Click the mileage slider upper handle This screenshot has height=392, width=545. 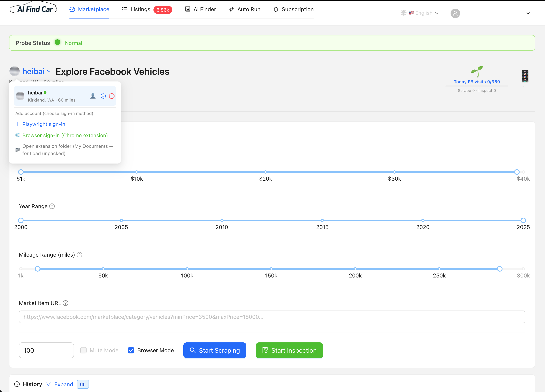[500, 269]
